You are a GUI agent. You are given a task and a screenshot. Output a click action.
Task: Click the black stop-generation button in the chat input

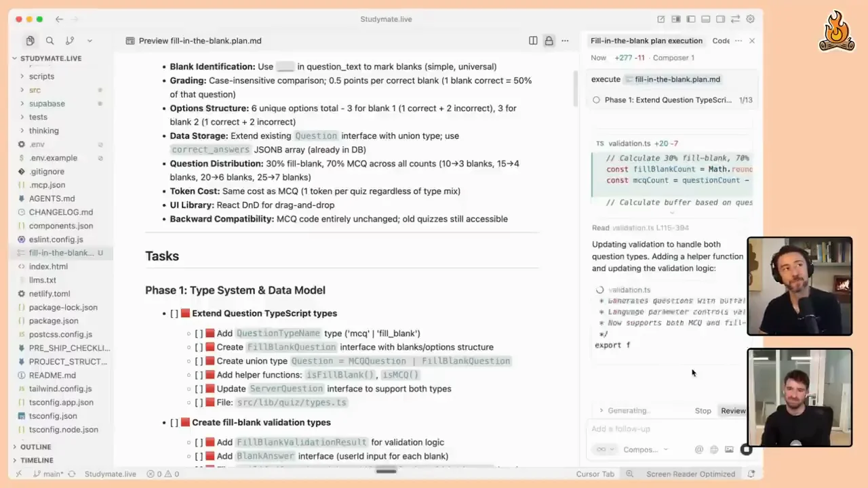point(746,449)
